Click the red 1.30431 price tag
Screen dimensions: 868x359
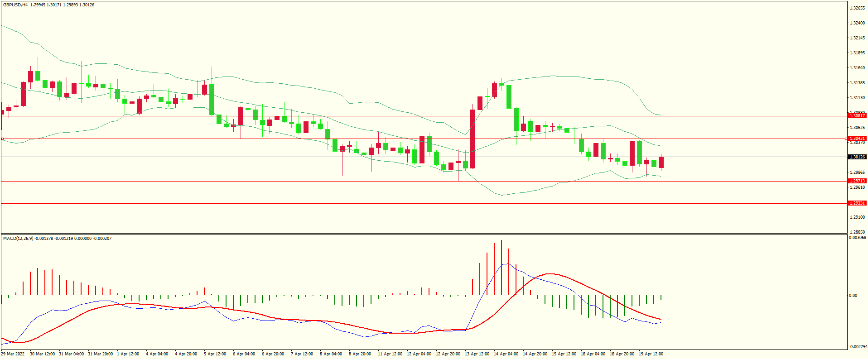(x=857, y=139)
